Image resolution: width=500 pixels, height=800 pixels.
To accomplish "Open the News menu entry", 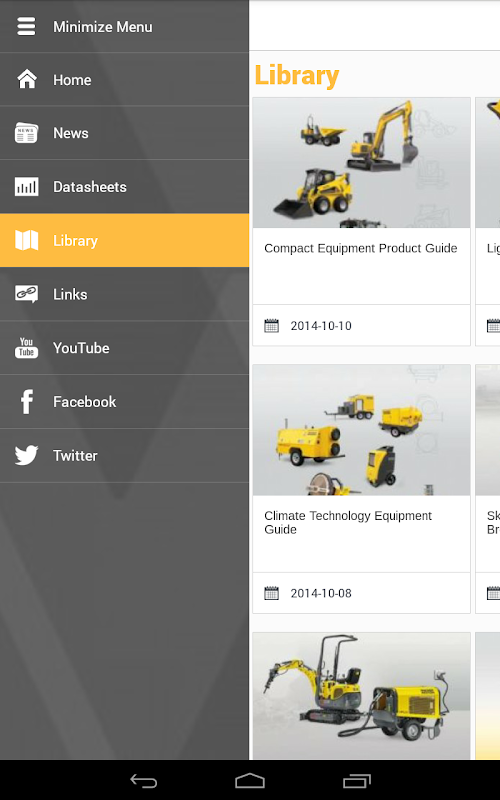I will tap(124, 133).
